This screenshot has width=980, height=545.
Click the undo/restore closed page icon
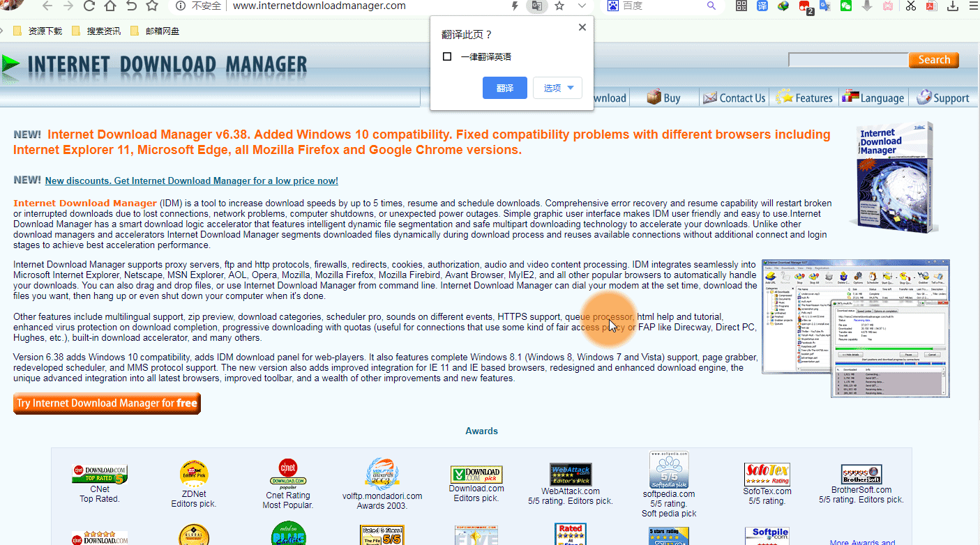point(131,6)
